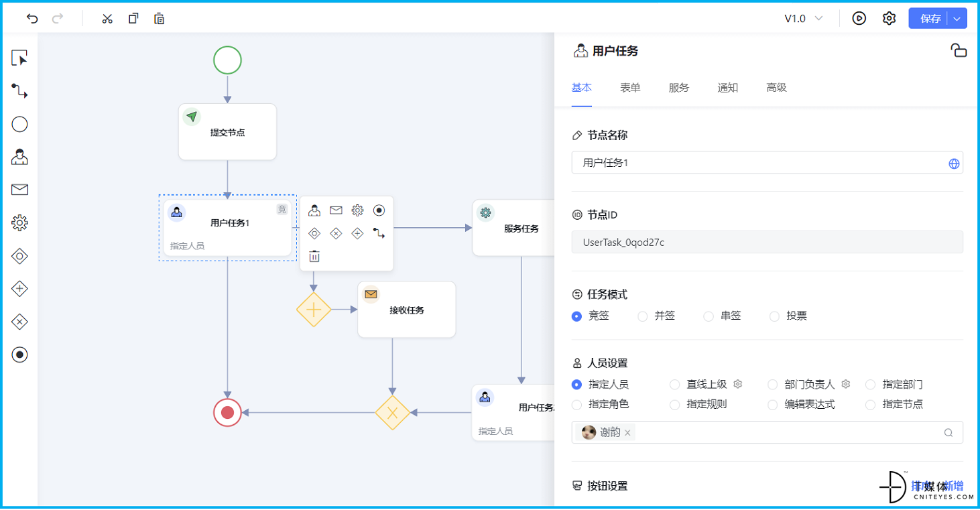The width and height of the screenshot is (980, 510).
Task: Switch to 高级 tab
Action: point(776,87)
